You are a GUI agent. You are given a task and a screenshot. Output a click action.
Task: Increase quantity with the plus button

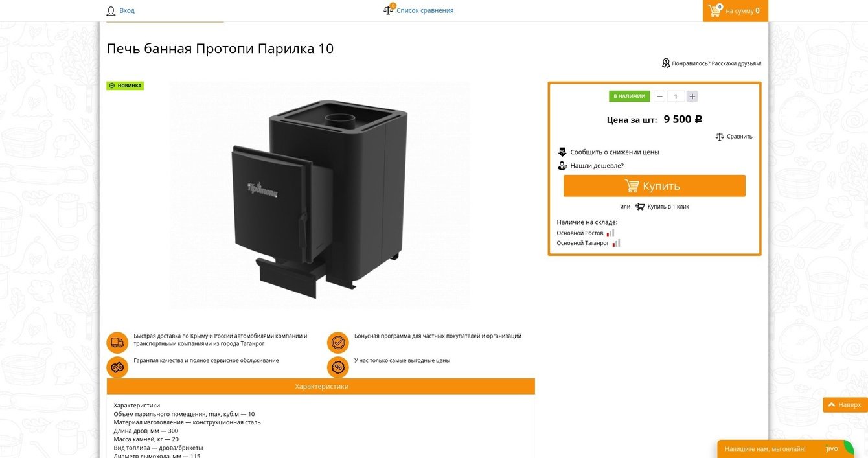692,97
